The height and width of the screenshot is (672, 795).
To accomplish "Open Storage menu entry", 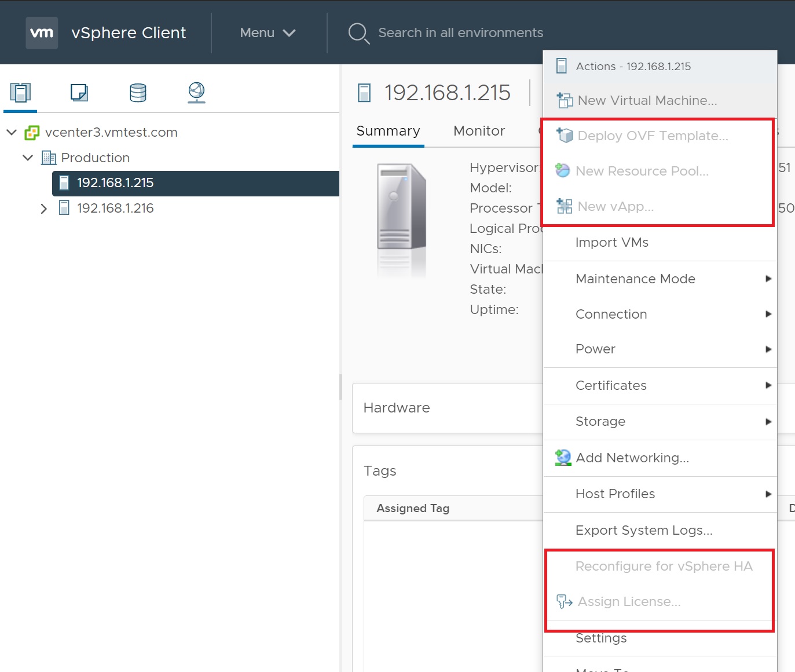I will (x=660, y=422).
